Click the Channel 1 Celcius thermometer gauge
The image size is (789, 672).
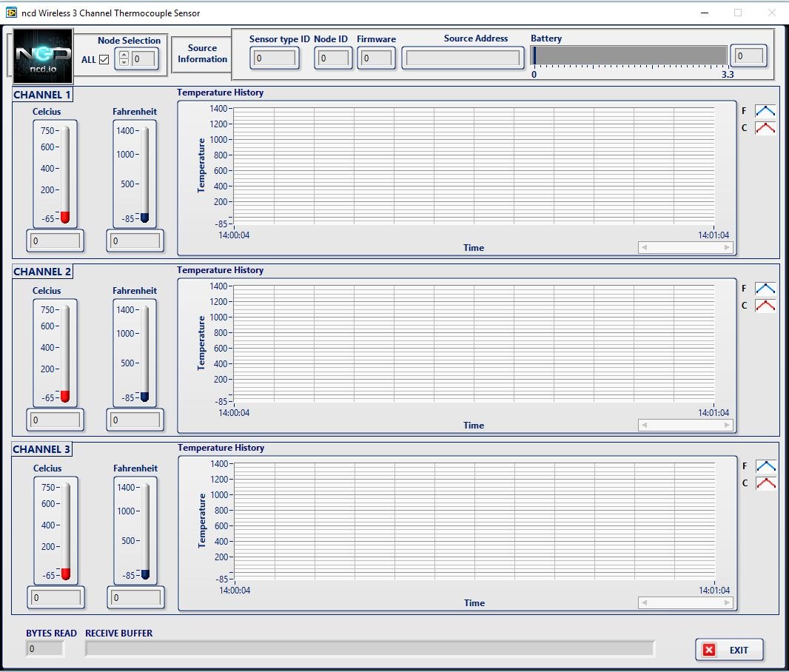click(x=65, y=173)
